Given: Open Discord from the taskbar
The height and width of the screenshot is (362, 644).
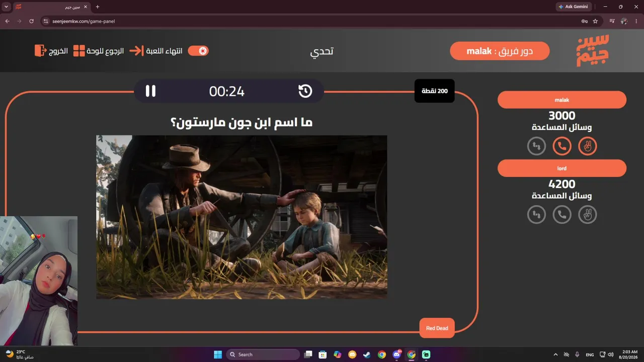Looking at the screenshot, I should (396, 354).
